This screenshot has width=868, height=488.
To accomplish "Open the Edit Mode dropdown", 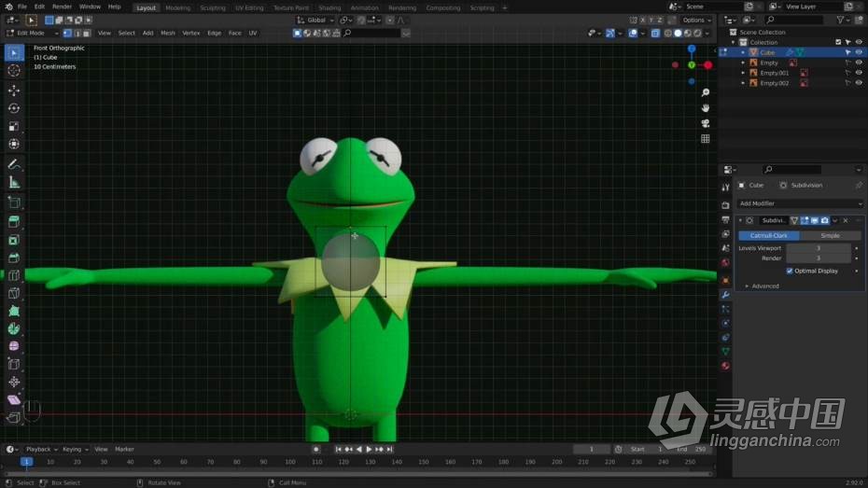I will tap(32, 34).
